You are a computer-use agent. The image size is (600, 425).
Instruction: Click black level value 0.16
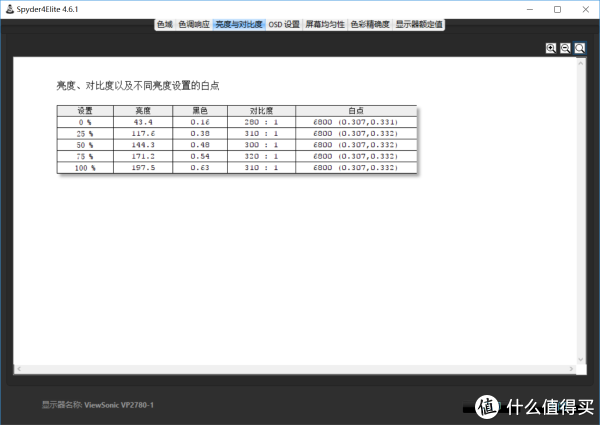tap(200, 122)
